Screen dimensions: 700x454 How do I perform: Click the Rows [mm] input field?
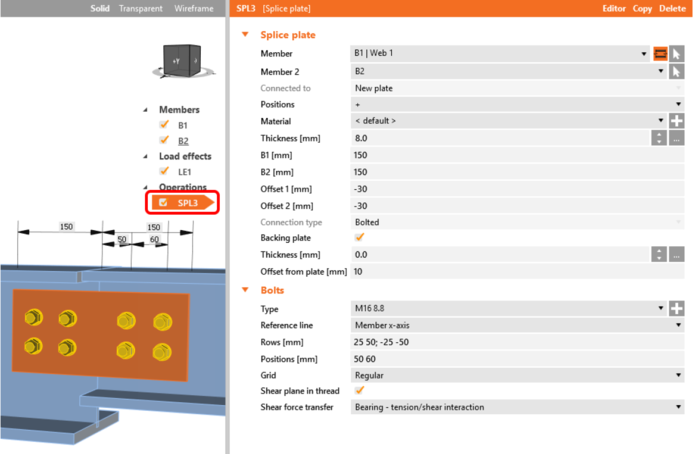pos(517,342)
